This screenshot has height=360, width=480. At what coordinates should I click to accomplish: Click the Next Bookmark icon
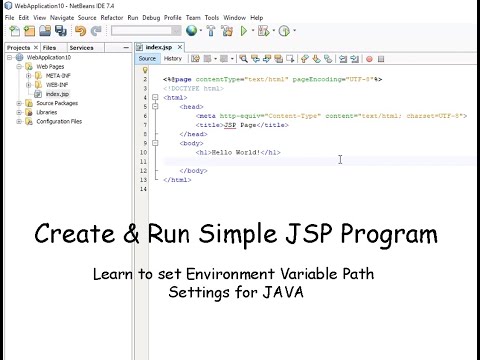click(x=316, y=59)
